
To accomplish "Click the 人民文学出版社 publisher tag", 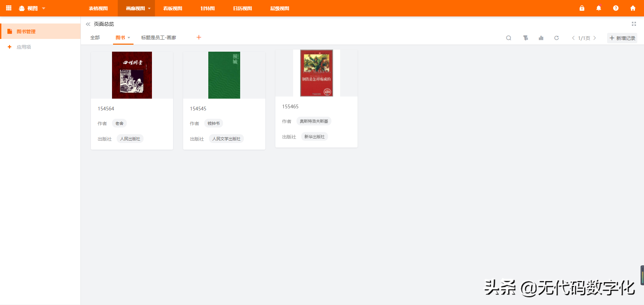I will pyautogui.click(x=226, y=139).
